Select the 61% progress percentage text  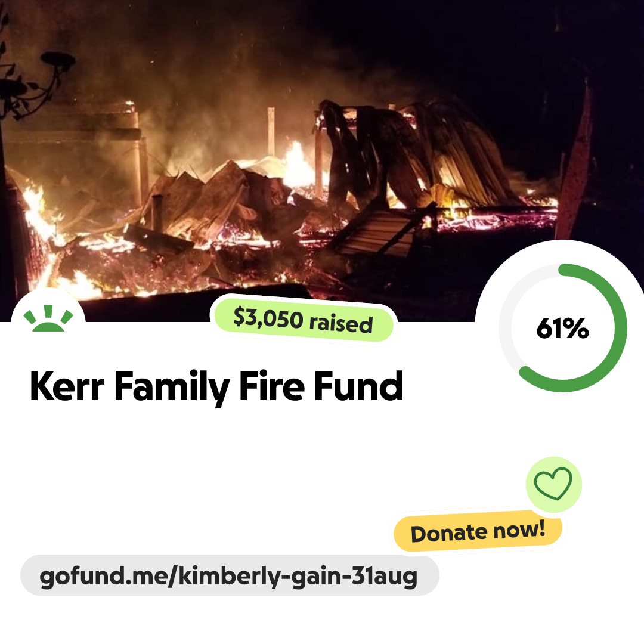tap(562, 328)
